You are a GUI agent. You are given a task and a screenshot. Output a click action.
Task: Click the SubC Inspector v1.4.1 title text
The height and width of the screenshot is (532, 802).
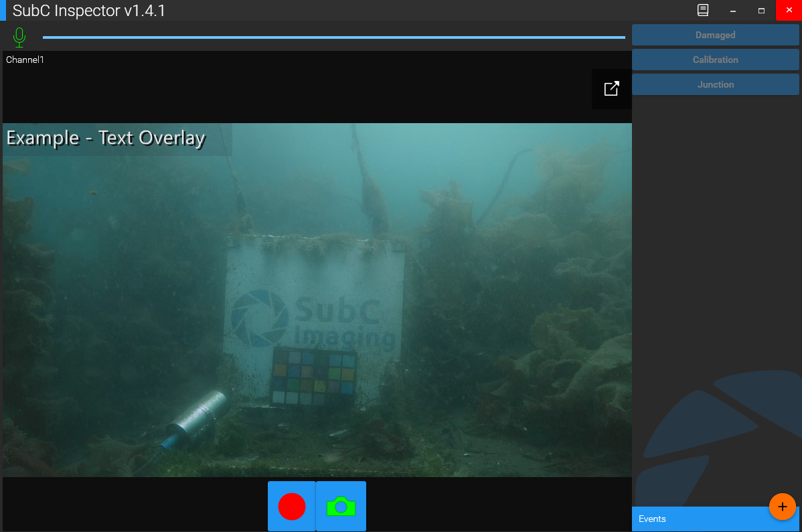point(89,11)
